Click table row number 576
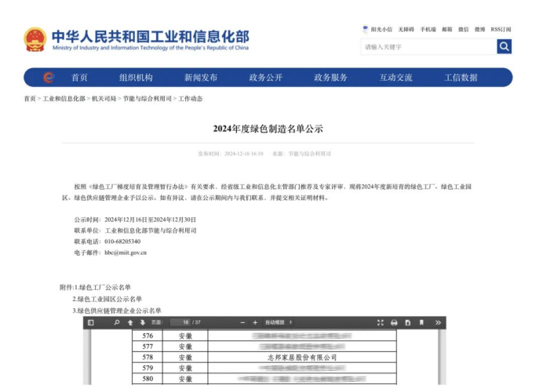Image resolution: width=543 pixels, height=392 pixels. pyautogui.click(x=148, y=336)
